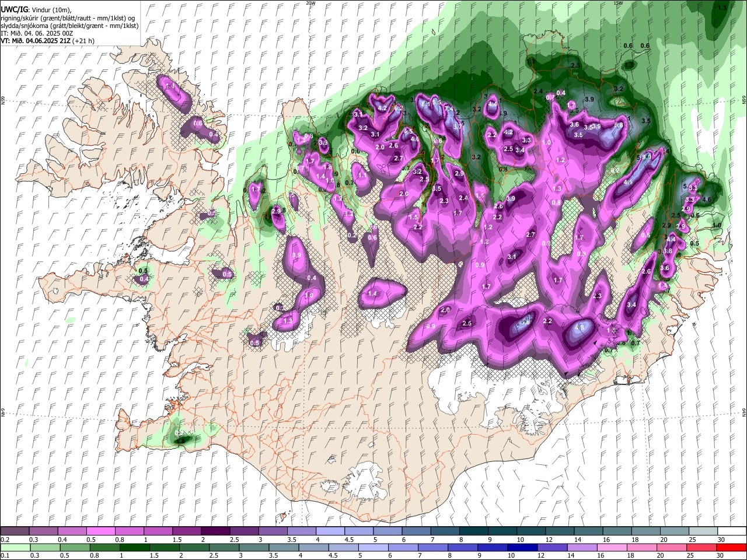Click the '12' label in the snow legend
The height and width of the screenshot is (560, 747).
pyautogui.click(x=549, y=540)
